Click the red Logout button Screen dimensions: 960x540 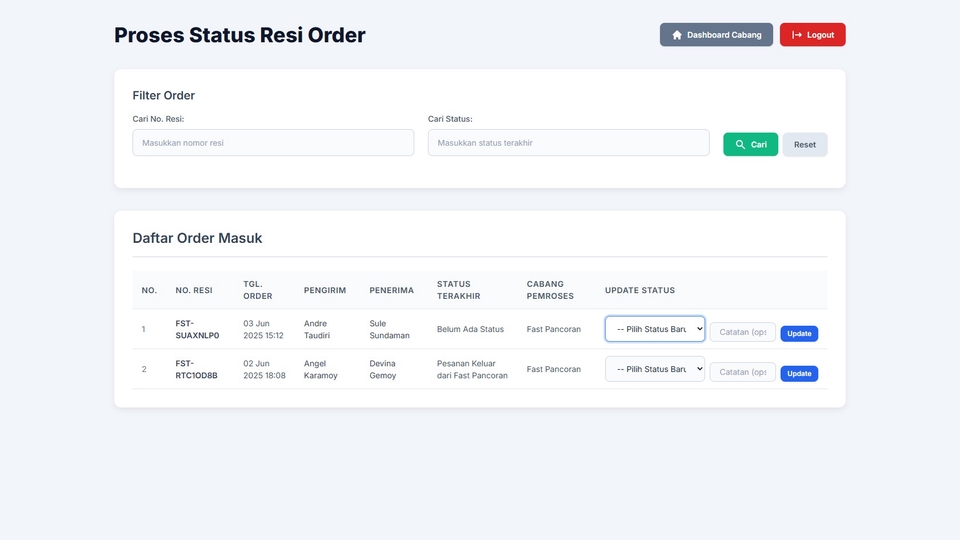point(812,35)
